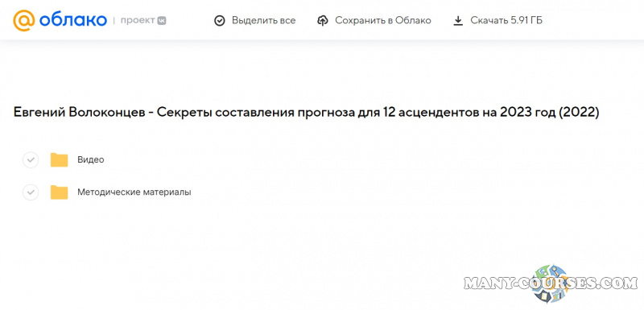644x310 pixels.
Task: Click the colorful globe in the watermark
Action: click(551, 283)
